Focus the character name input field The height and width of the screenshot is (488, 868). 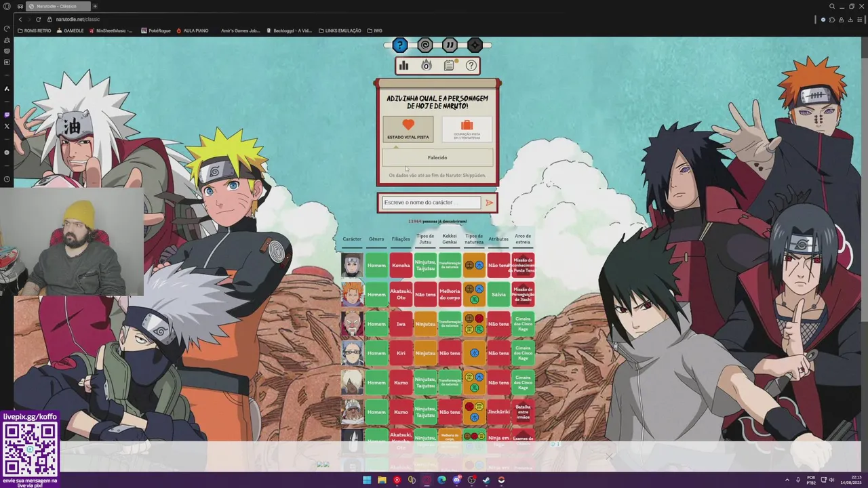tap(431, 203)
